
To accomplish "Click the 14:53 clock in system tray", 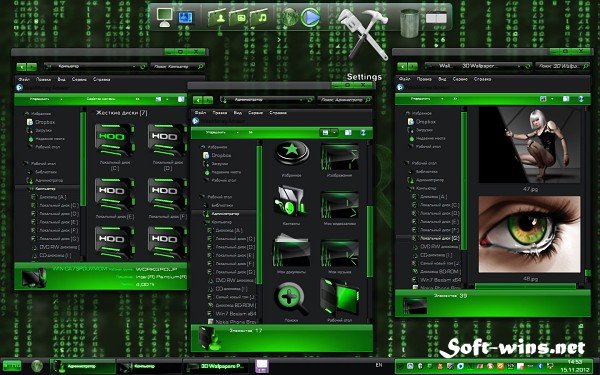I will coord(575,362).
